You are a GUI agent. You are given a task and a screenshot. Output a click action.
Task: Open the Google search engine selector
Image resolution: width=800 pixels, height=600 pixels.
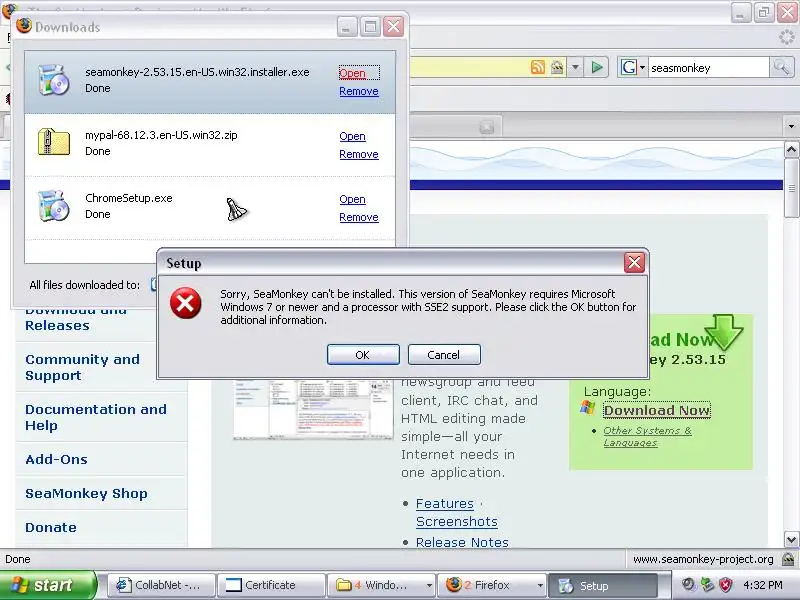[633, 67]
